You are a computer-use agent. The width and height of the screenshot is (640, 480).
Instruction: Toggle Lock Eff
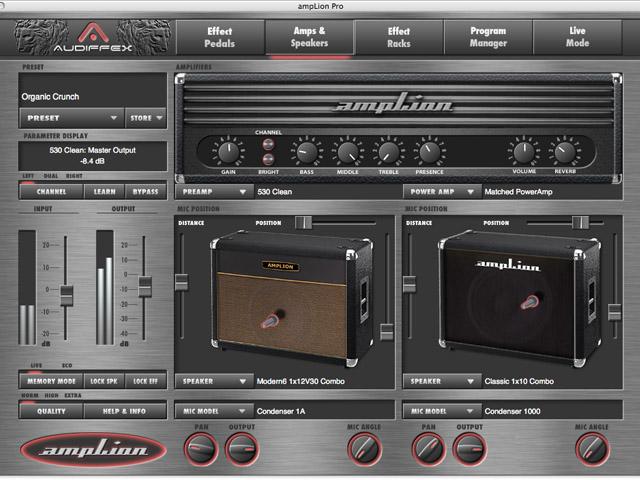click(146, 381)
